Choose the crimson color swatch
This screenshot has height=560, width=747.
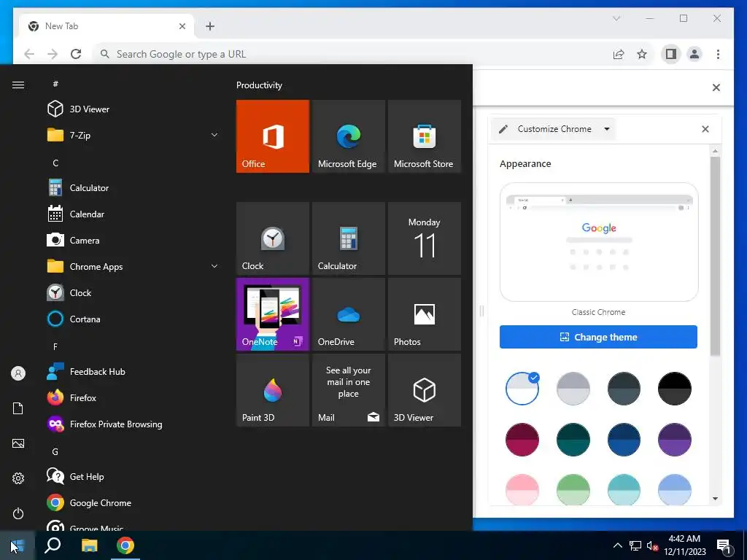522,440
